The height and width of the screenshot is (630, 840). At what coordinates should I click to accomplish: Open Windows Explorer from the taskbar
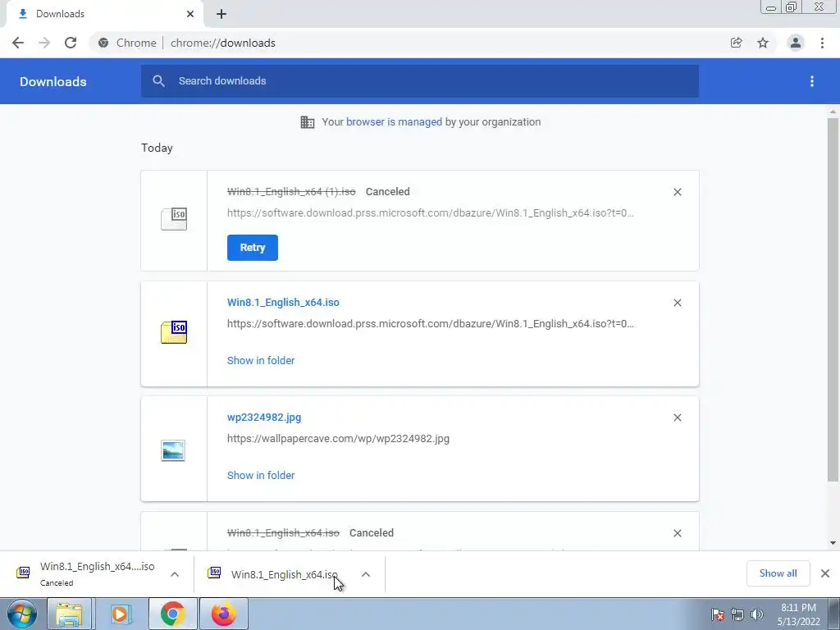coord(69,614)
